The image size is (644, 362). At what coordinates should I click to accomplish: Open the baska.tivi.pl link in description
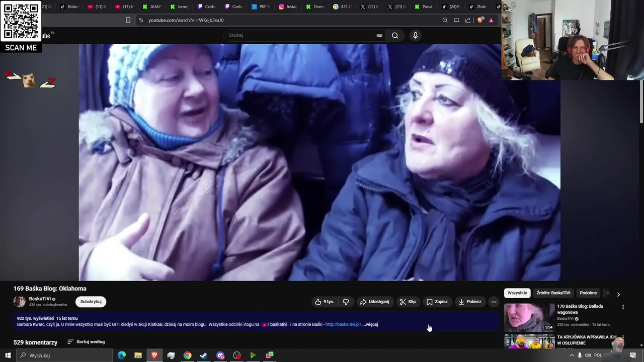[x=343, y=324]
